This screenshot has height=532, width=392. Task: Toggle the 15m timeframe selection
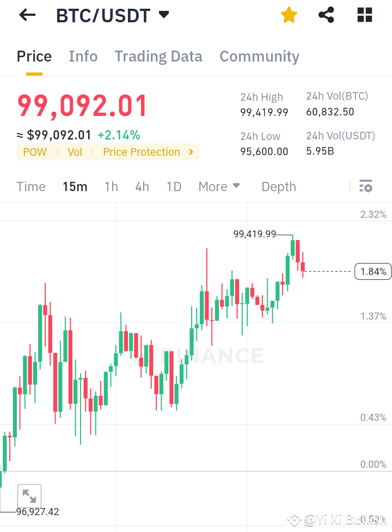click(75, 186)
